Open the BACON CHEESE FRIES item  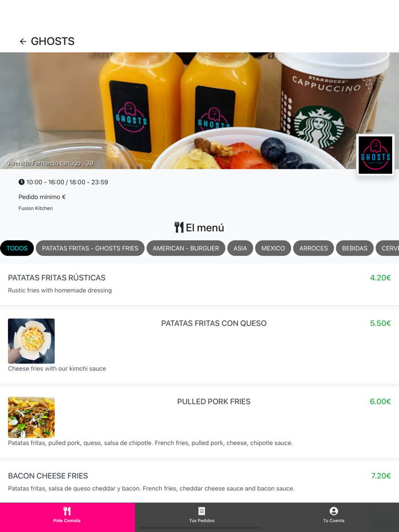coord(199,482)
